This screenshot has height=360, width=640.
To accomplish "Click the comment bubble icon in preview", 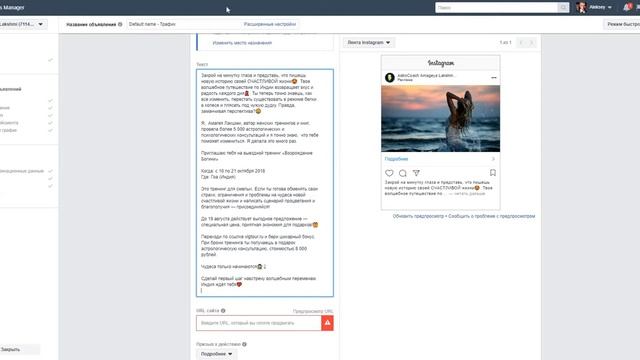I will pos(402,173).
